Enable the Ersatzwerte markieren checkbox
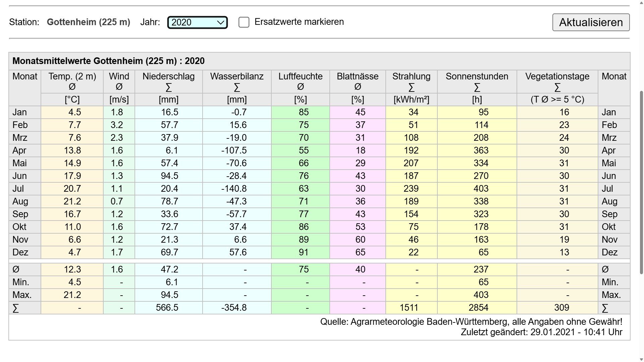The width and height of the screenshot is (644, 362). click(244, 22)
